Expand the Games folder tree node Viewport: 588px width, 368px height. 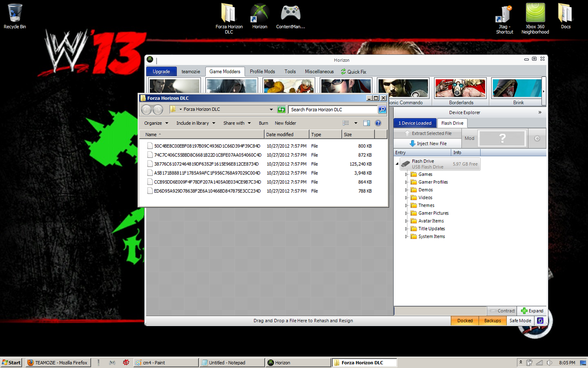pos(406,175)
